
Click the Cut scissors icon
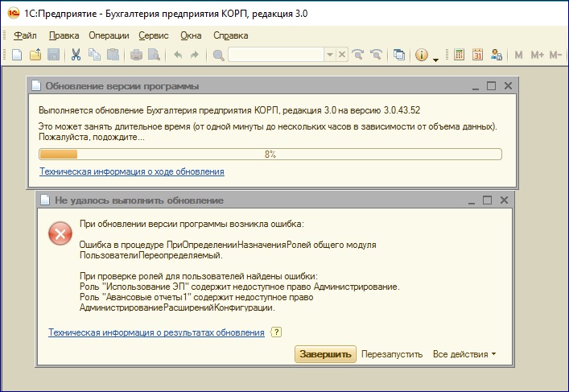pos(76,55)
